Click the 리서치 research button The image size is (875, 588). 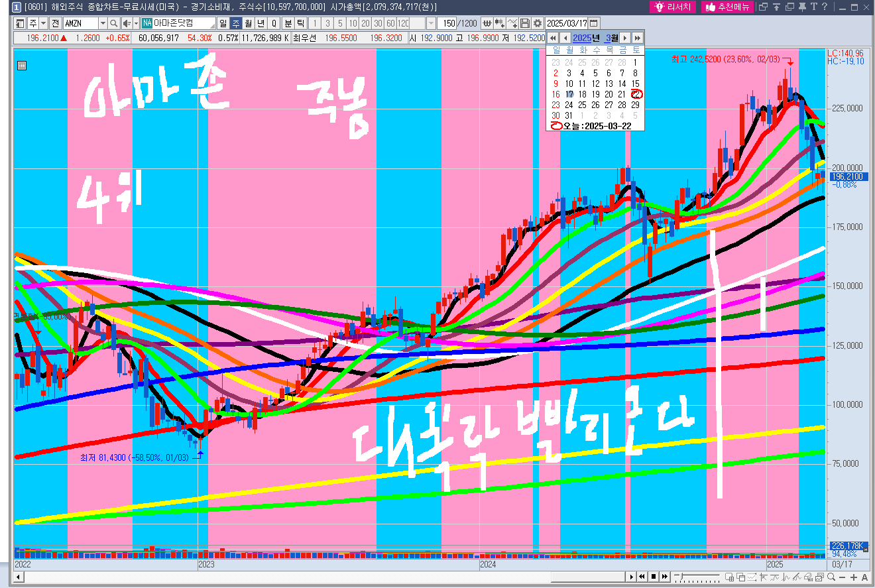(x=673, y=7)
